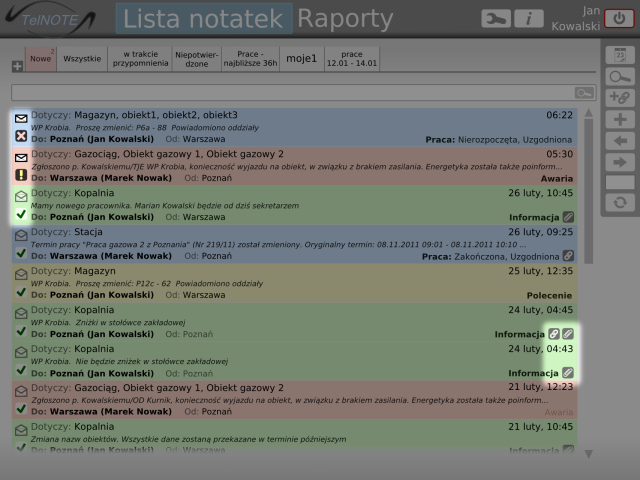Select the Wszystkie tab
This screenshot has height=480, width=640.
tap(82, 59)
